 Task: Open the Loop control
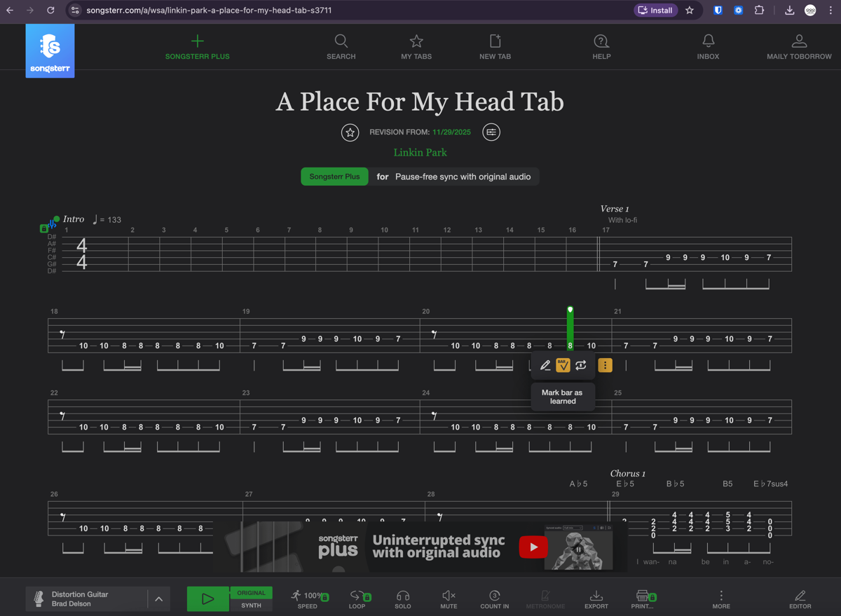(x=359, y=599)
